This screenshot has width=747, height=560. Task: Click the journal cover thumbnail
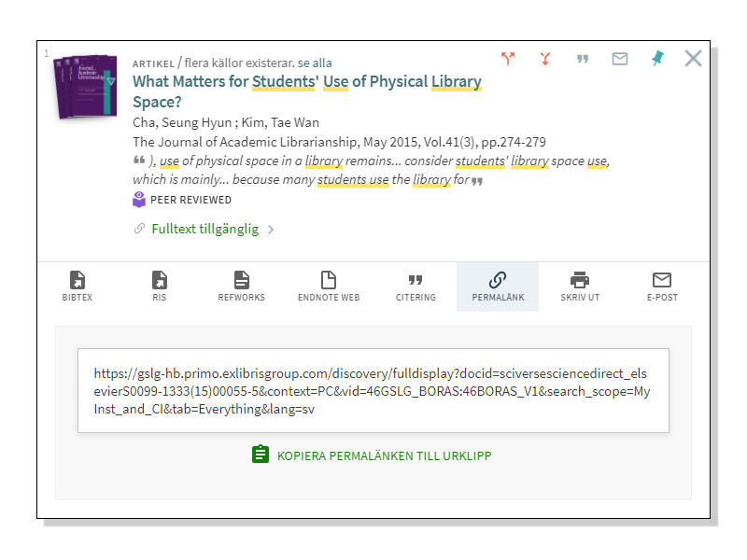86,87
